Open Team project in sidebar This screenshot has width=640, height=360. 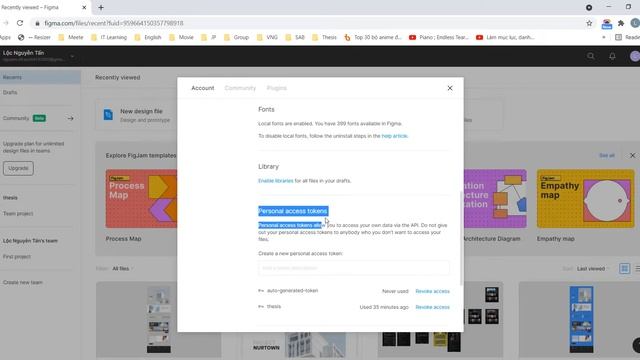(x=18, y=213)
